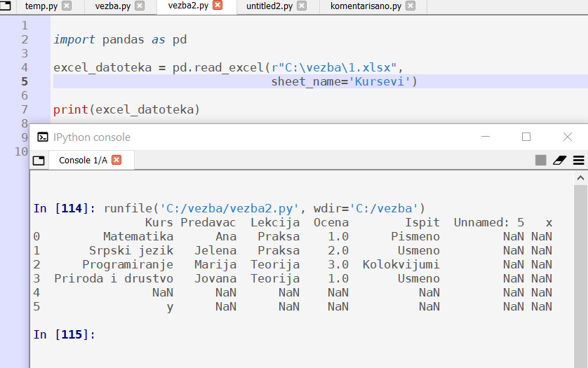Viewport: 588px width, 368px height.
Task: Click the In [114] prompt
Action: [65, 208]
